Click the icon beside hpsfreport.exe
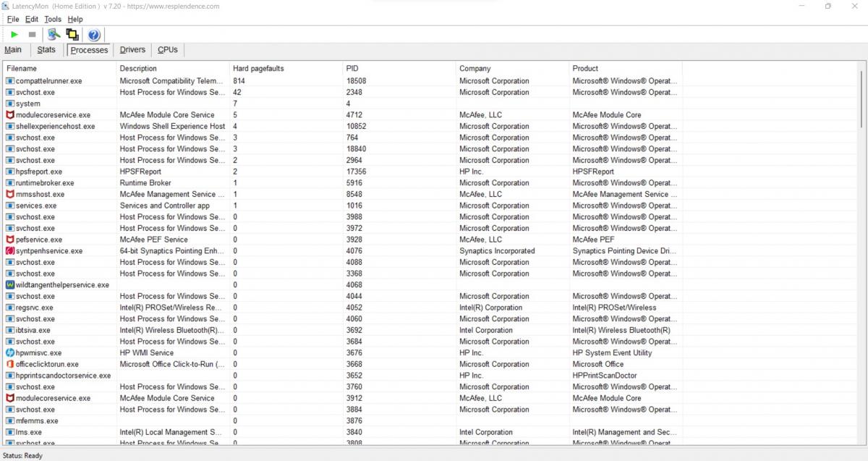Image resolution: width=868 pixels, height=461 pixels. 10,172
